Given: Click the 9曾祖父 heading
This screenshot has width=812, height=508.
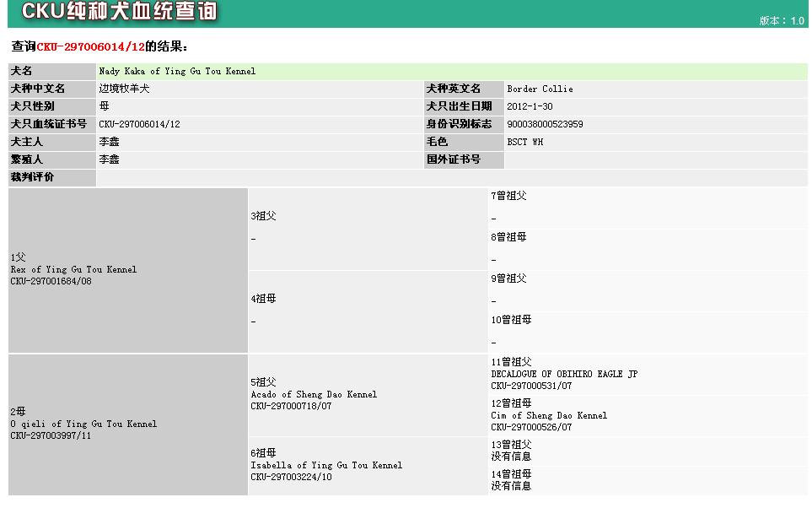Looking at the screenshot, I should pyautogui.click(x=508, y=278).
